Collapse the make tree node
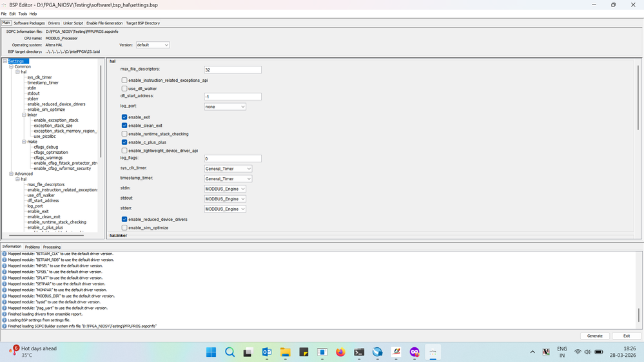The width and height of the screenshot is (644, 362). tap(24, 142)
